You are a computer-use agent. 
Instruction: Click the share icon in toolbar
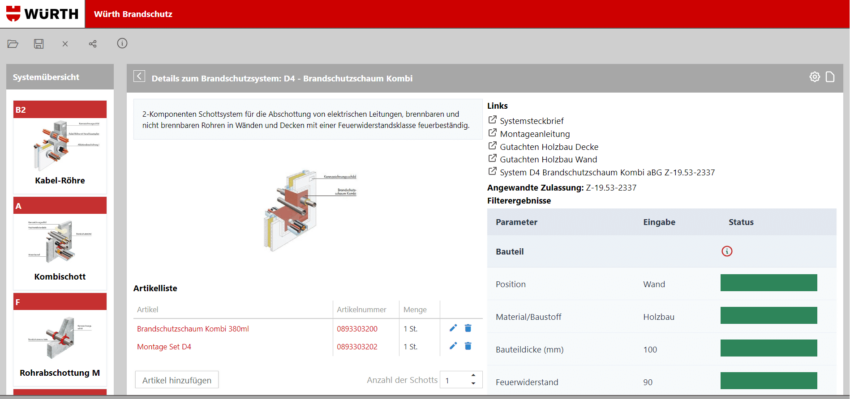tap(93, 44)
